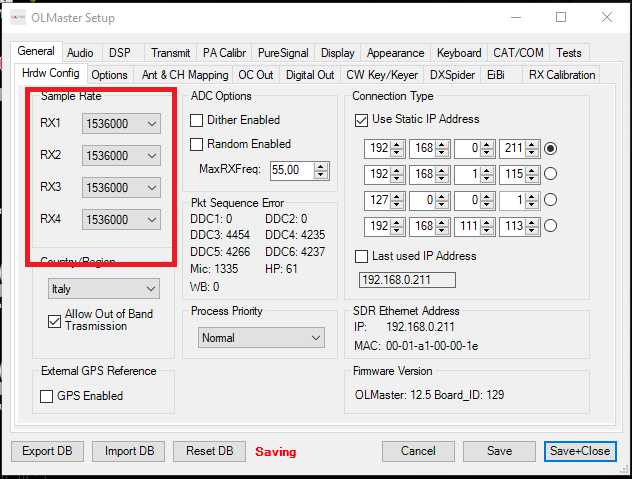This screenshot has width=632, height=479.
Task: Click the DDC3: 4454 error count
Action: pyautogui.click(x=220, y=235)
